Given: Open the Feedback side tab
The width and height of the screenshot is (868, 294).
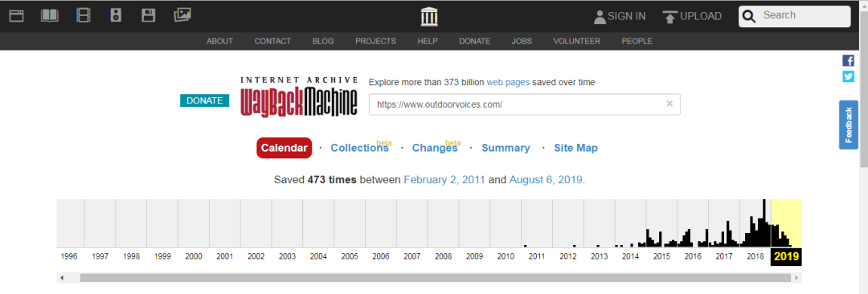Looking at the screenshot, I should tap(848, 125).
